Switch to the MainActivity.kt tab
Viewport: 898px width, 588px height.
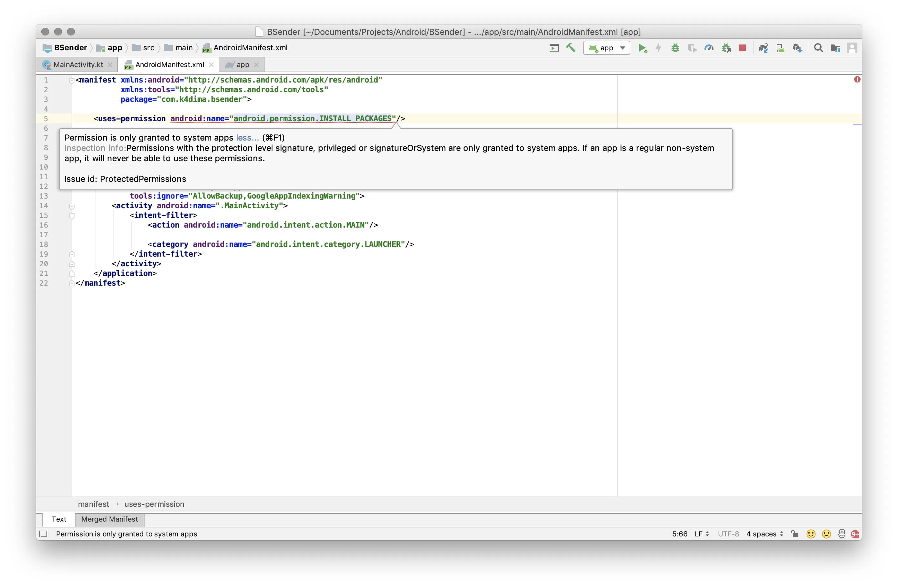(78, 64)
